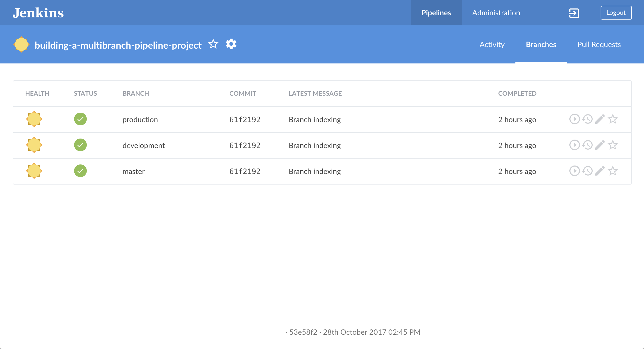The height and width of the screenshot is (349, 644).
Task: Toggle favorite star beside project name
Action: [213, 44]
